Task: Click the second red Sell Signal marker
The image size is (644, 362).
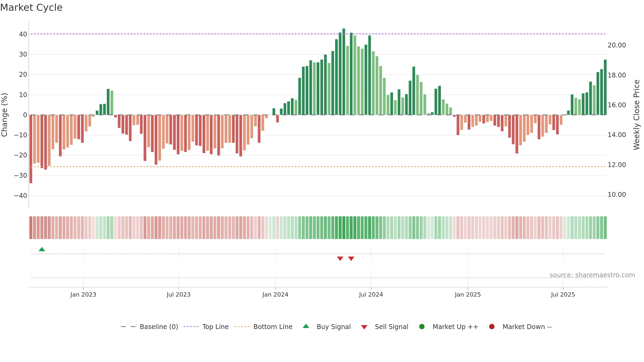Action: tap(351, 258)
